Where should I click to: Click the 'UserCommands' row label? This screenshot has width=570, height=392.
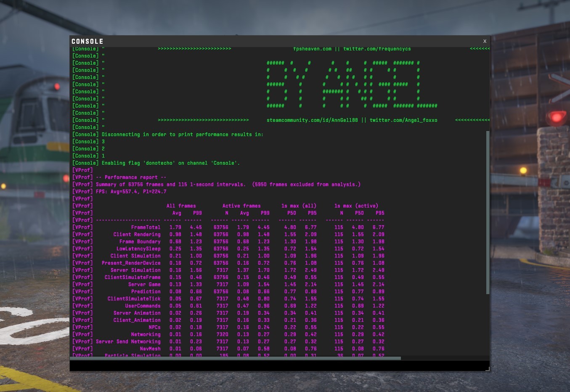143,306
